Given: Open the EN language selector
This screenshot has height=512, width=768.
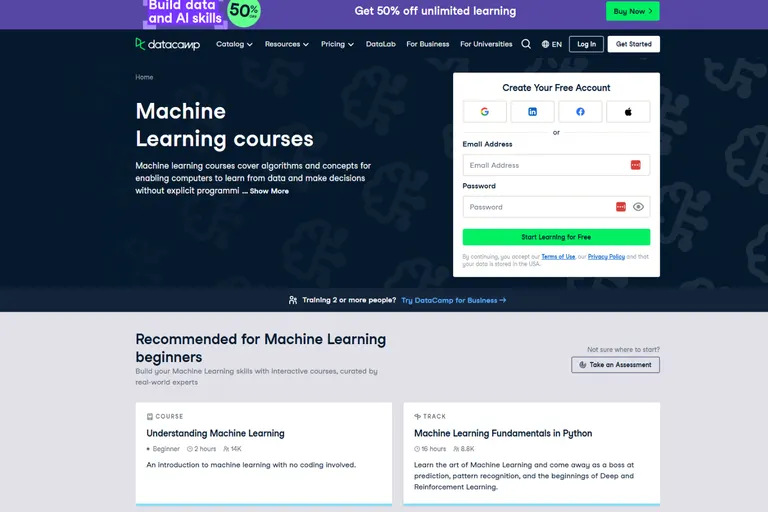Looking at the screenshot, I should (552, 44).
